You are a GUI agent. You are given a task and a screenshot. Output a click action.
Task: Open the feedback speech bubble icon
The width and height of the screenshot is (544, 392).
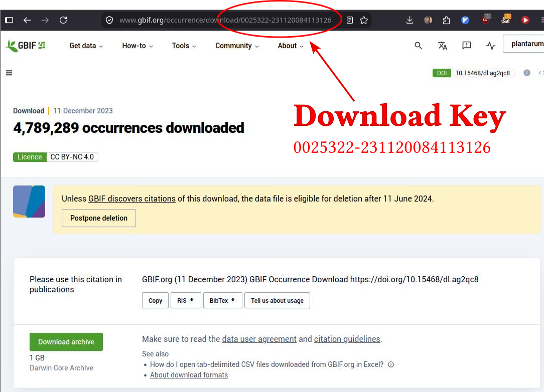[467, 46]
